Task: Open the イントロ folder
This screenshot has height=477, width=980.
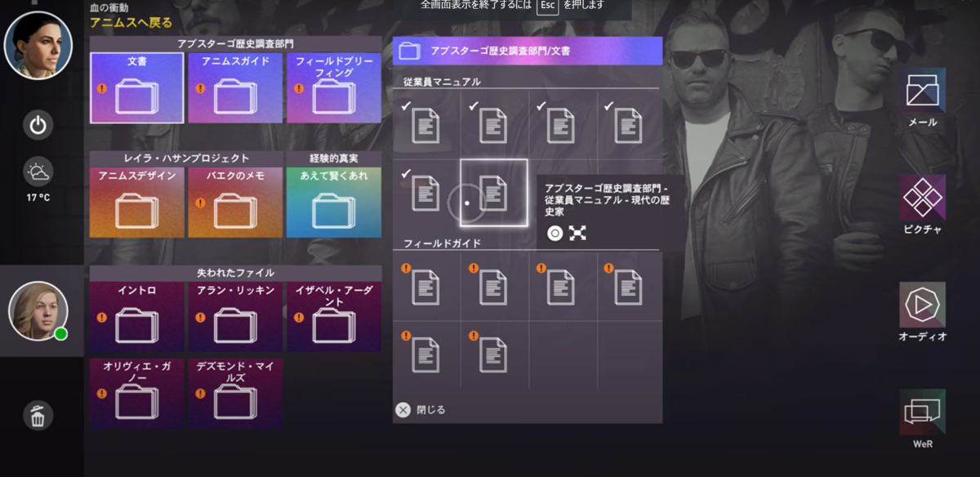Action: [137, 317]
